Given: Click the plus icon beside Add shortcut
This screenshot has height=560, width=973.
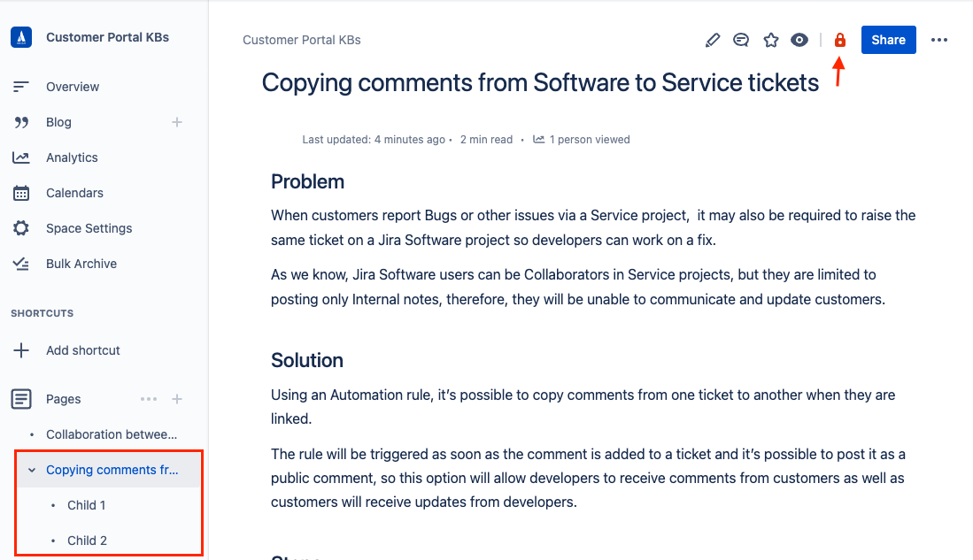Looking at the screenshot, I should (21, 350).
